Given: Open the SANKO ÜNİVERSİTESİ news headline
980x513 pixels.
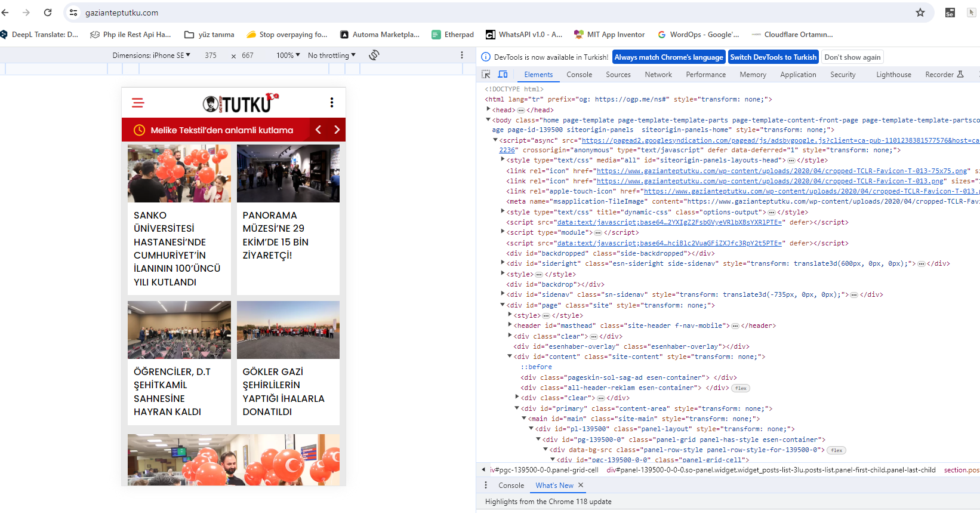Looking at the screenshot, I should click(x=178, y=248).
